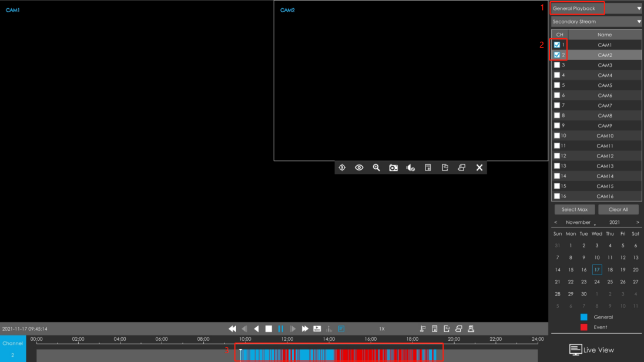Click the red Event legend swatch
Screen dimensions: 644x362
[583, 327]
